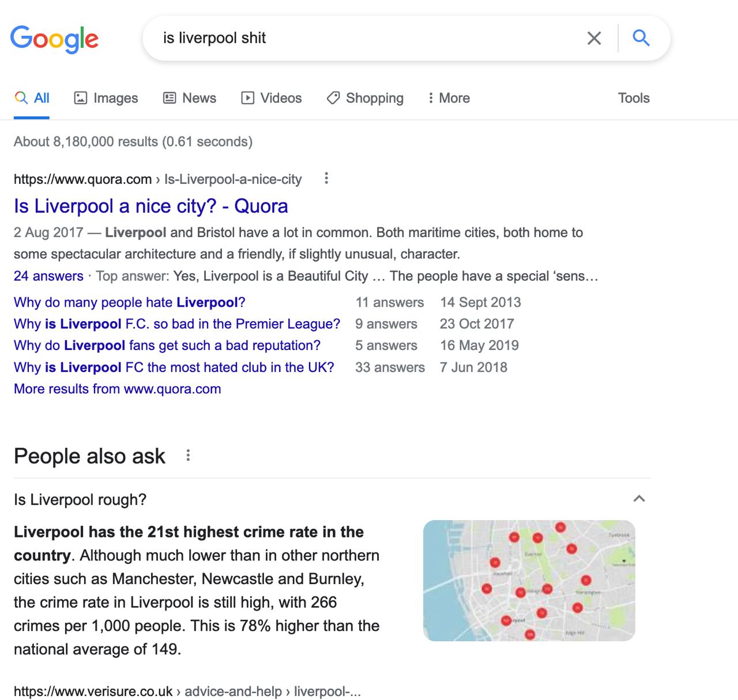Open 'Is Liverpool a nice city?' result

pos(151,206)
